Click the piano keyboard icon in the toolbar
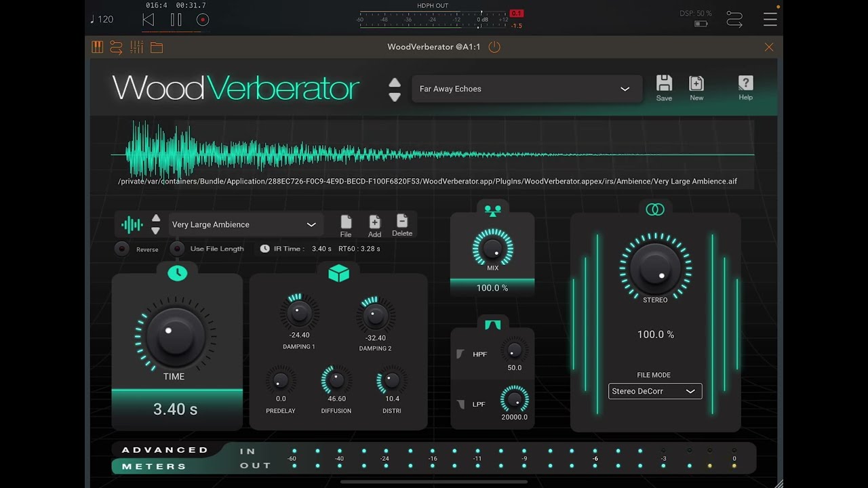This screenshot has height=488, width=868. pyautogui.click(x=97, y=47)
